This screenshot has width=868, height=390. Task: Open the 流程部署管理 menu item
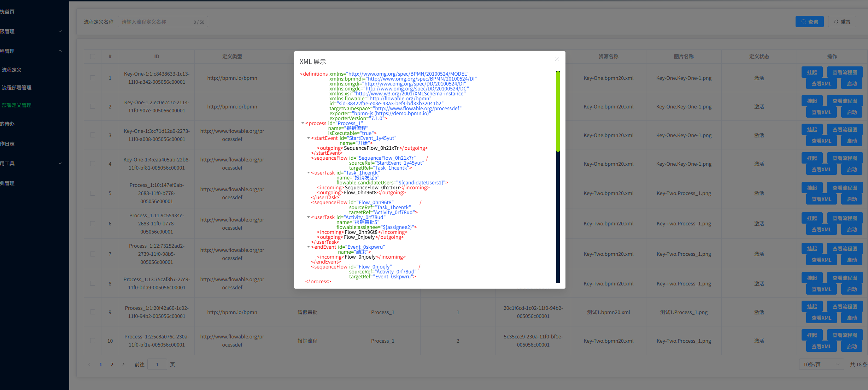[17, 88]
